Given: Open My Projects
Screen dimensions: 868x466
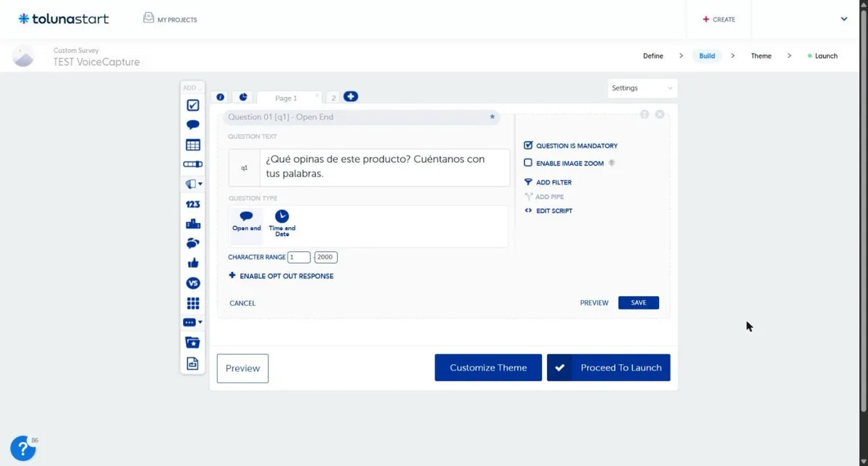Looking at the screenshot, I should pos(170,20).
